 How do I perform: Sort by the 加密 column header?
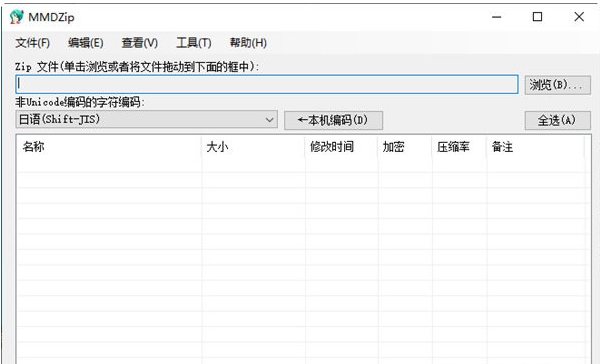point(405,147)
